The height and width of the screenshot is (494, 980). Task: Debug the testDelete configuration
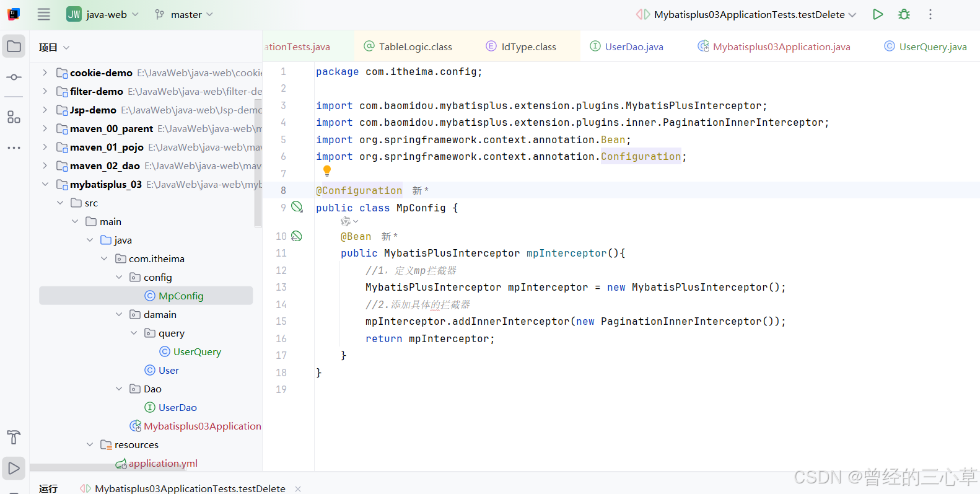click(904, 14)
